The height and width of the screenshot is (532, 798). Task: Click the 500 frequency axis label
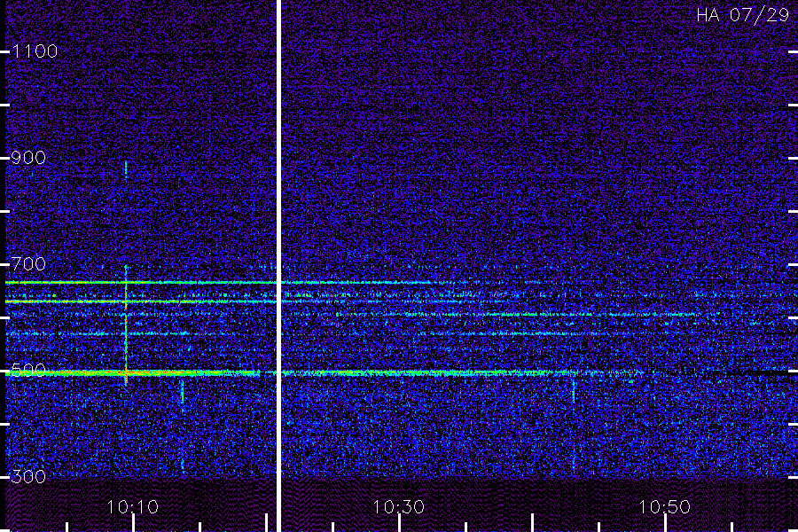pyautogui.click(x=28, y=370)
